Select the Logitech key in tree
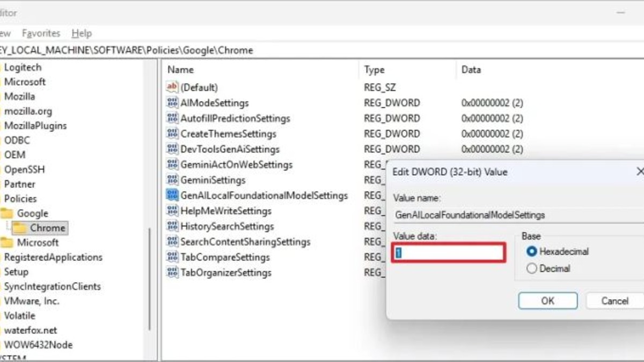The width and height of the screenshot is (644, 362). pos(23,67)
